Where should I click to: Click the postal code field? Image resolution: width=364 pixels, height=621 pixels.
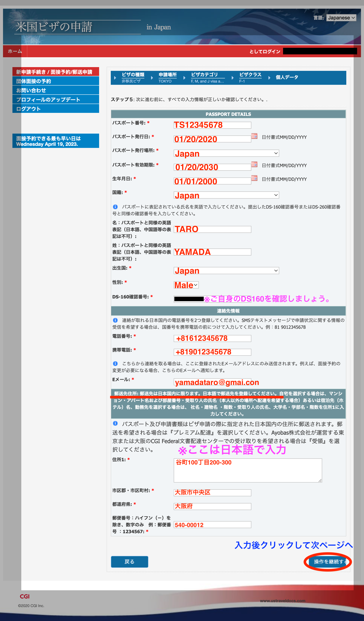tap(213, 525)
